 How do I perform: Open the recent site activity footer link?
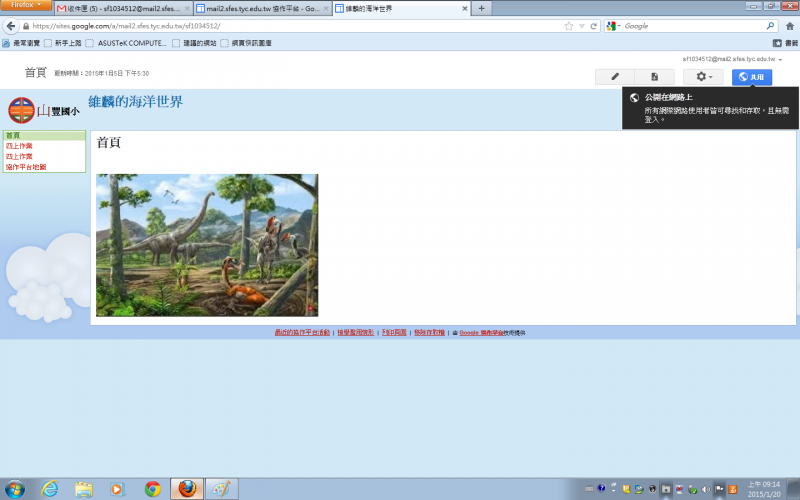(302, 333)
